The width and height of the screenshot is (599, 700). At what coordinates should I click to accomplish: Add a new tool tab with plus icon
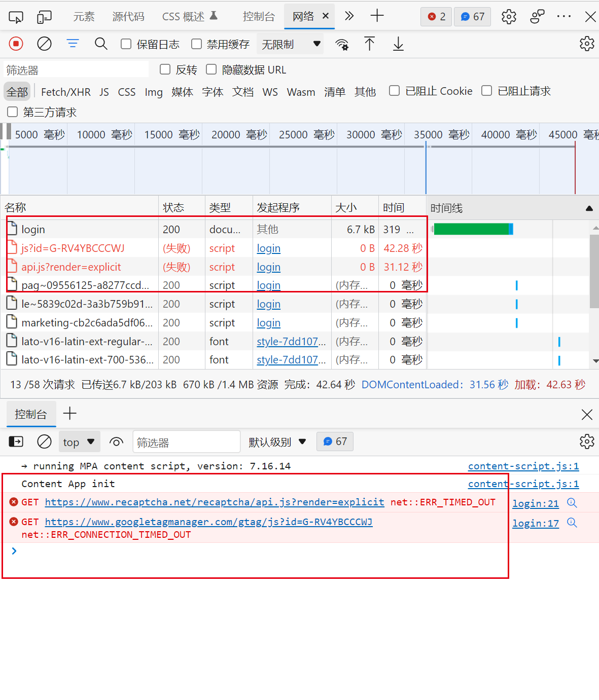[x=377, y=16]
